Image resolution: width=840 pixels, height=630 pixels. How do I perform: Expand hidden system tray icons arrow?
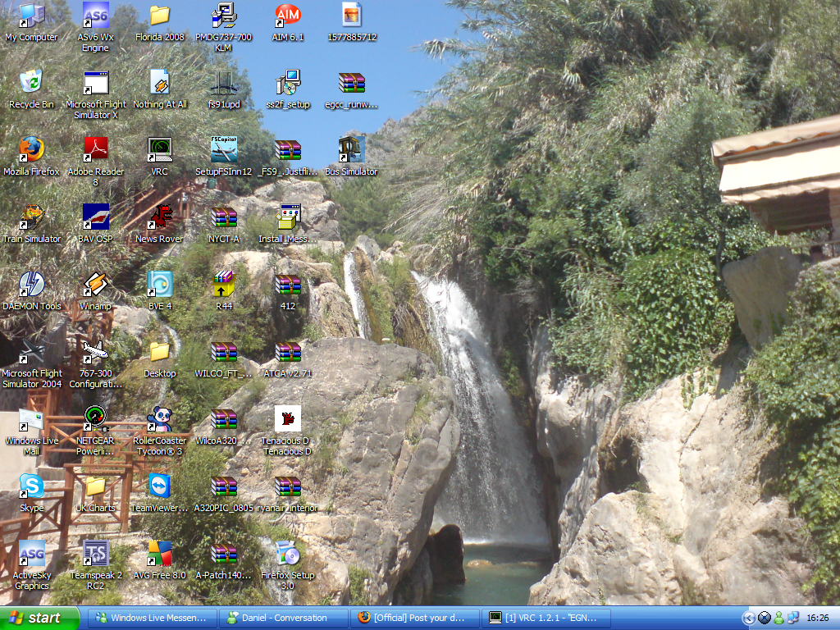coord(748,618)
